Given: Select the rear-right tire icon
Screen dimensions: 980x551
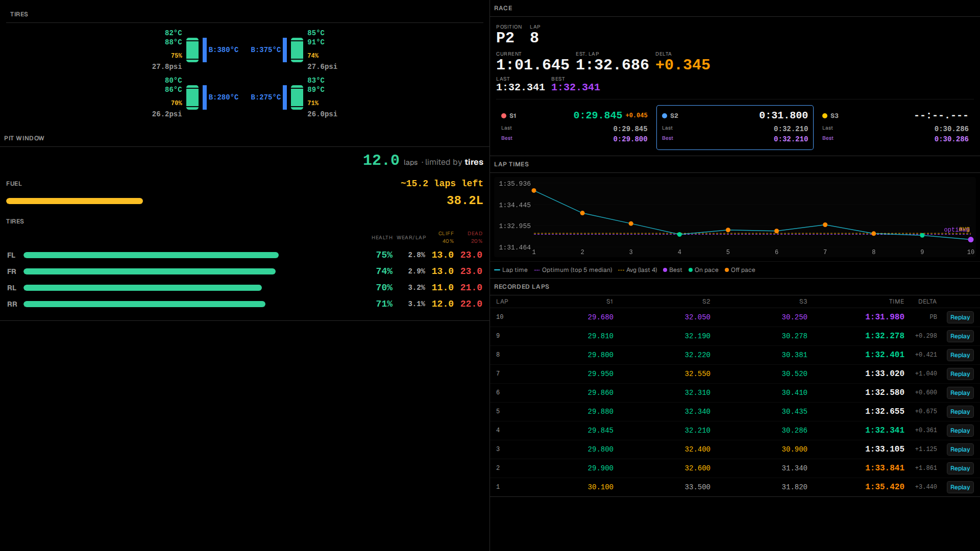Looking at the screenshot, I should [297, 97].
